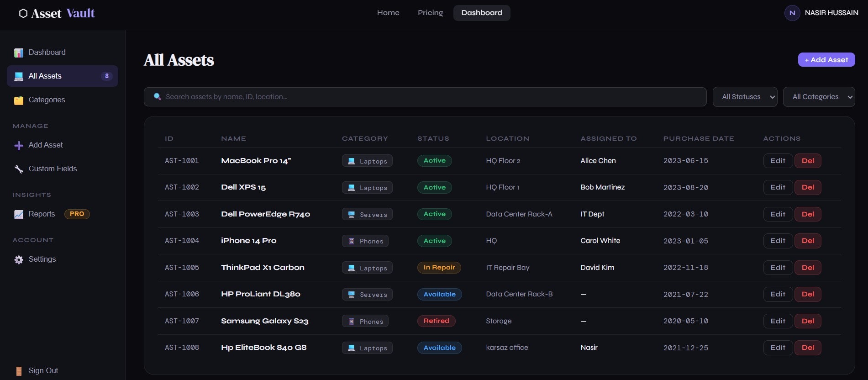Delete the Hp EliteBook 840 G8 asset
The width and height of the screenshot is (868, 380).
[808, 348]
